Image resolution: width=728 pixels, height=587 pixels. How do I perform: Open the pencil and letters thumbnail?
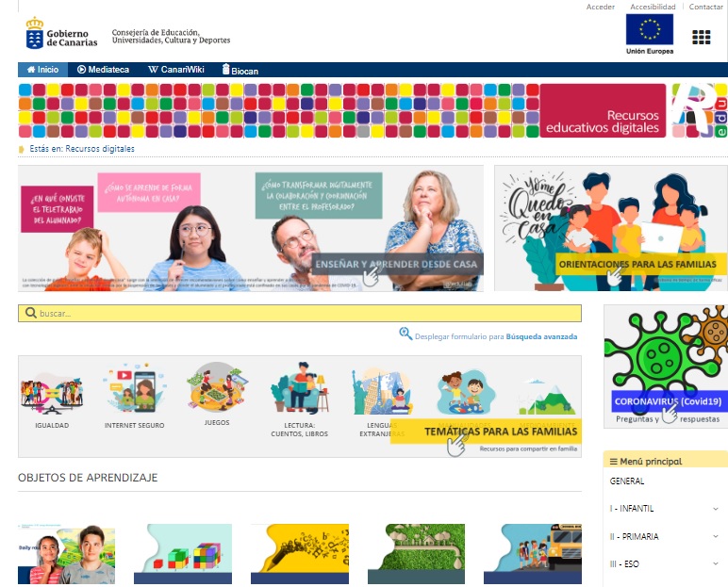(300, 554)
